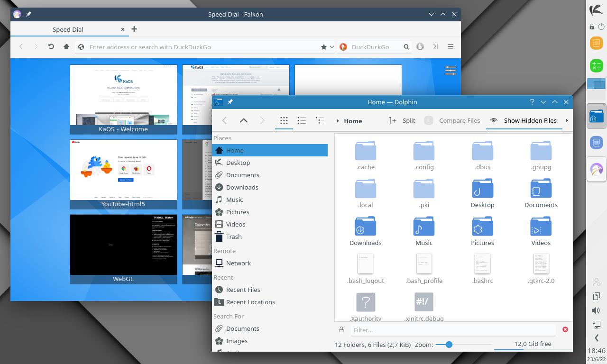Pin the Falkon window on all desktops
Image resolution: width=607 pixels, height=364 pixels.
[x=28, y=14]
